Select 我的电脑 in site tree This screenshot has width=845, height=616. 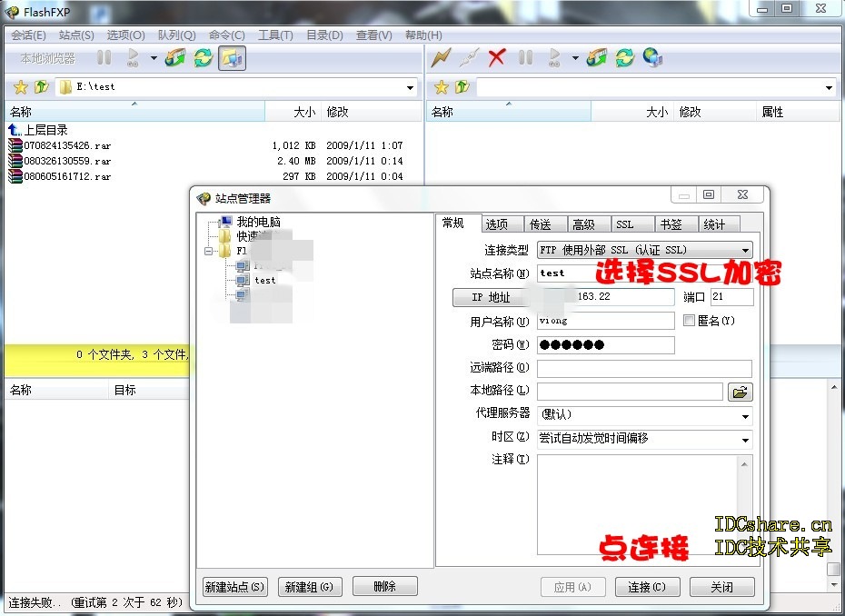[258, 222]
